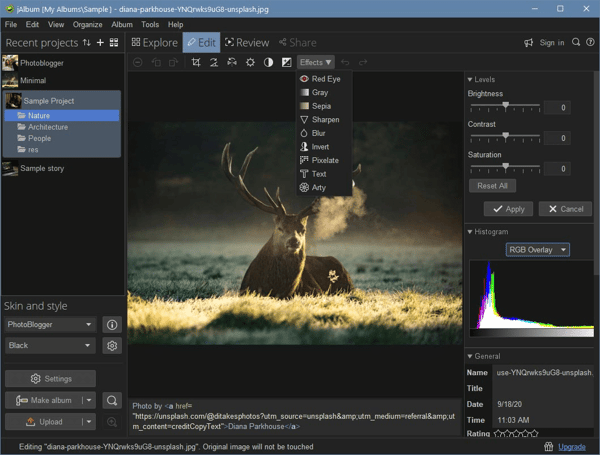
Task: Open the Black style dropdown
Action: click(x=50, y=346)
